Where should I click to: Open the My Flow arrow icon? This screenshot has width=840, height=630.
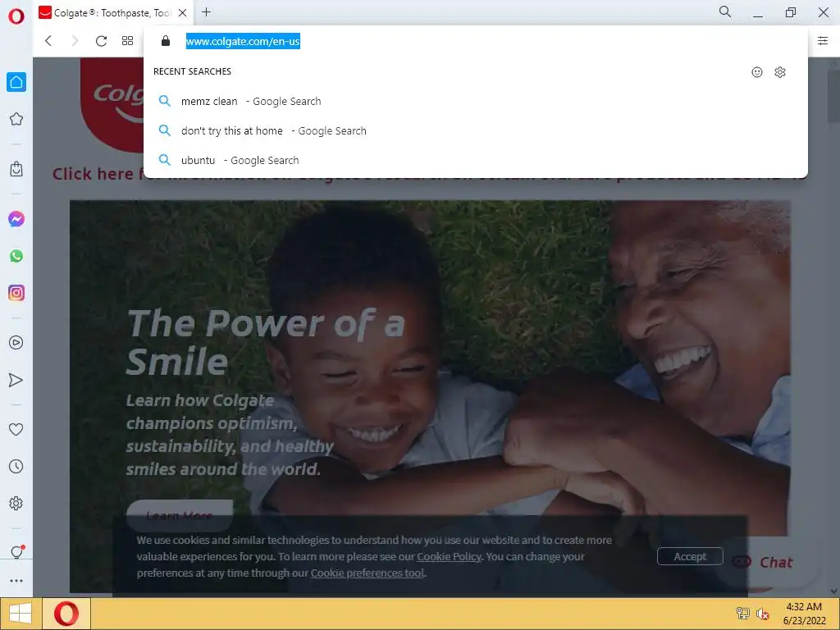(16, 380)
